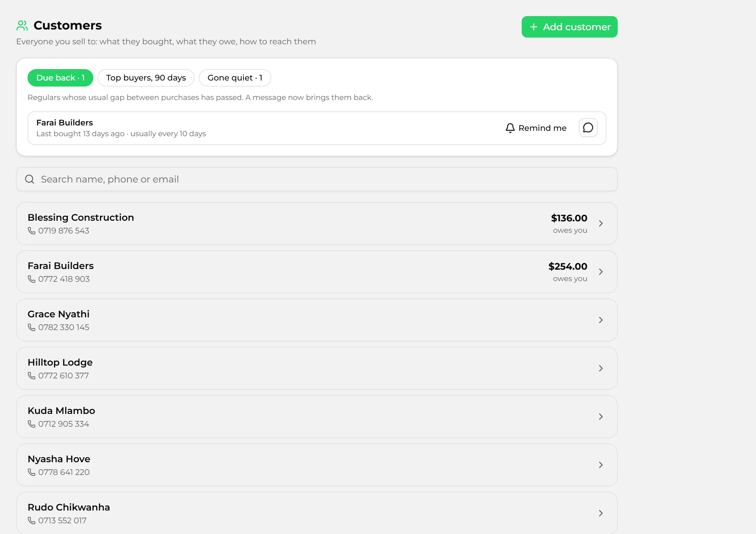Click the $254.00 owed amount
Screen dimensions: 756x534
pos(568,266)
